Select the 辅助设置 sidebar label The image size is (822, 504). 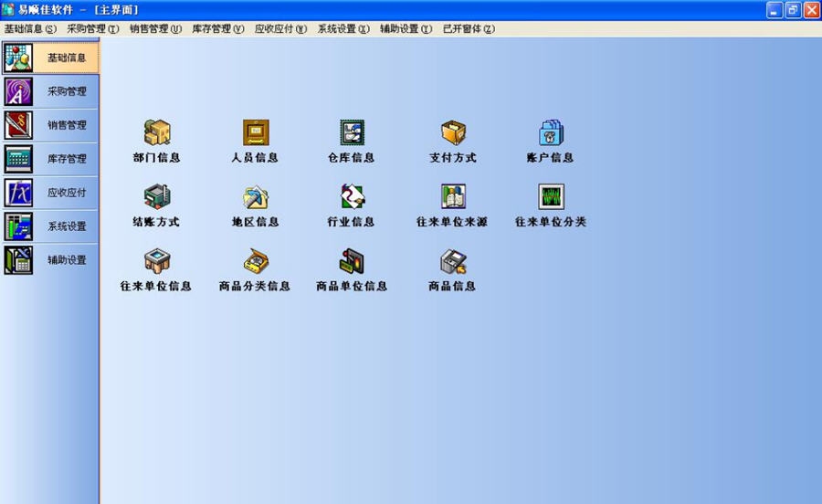(67, 260)
